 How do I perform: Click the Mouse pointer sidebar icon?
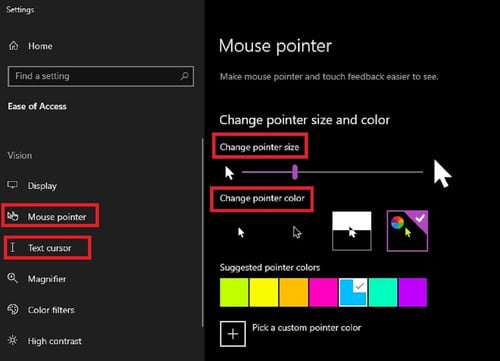tap(13, 216)
